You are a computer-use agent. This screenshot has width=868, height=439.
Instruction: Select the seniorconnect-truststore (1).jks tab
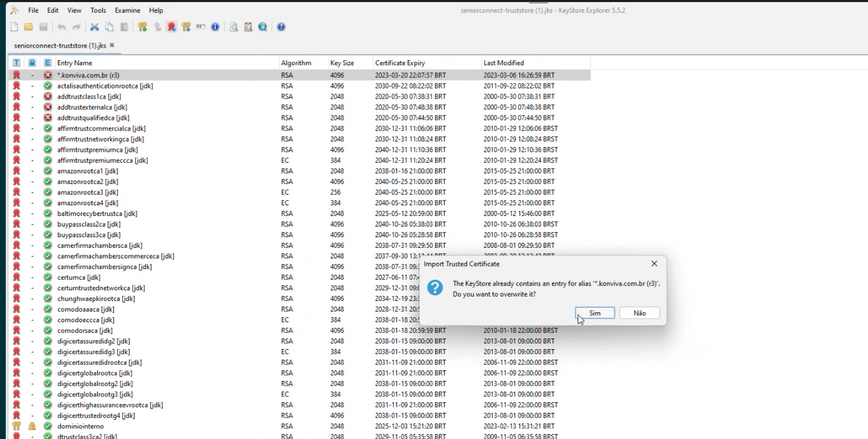[x=60, y=46]
